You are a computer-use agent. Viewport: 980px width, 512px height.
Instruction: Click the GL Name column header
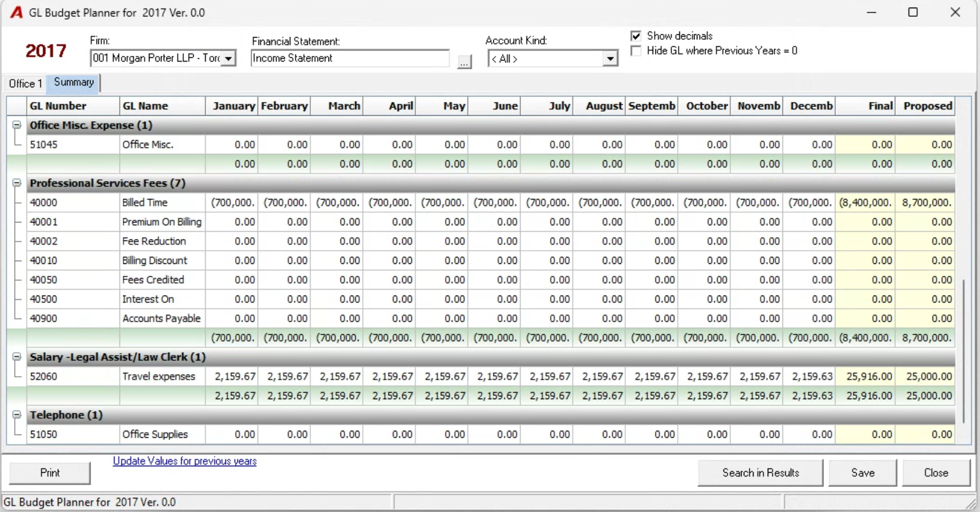point(162,106)
